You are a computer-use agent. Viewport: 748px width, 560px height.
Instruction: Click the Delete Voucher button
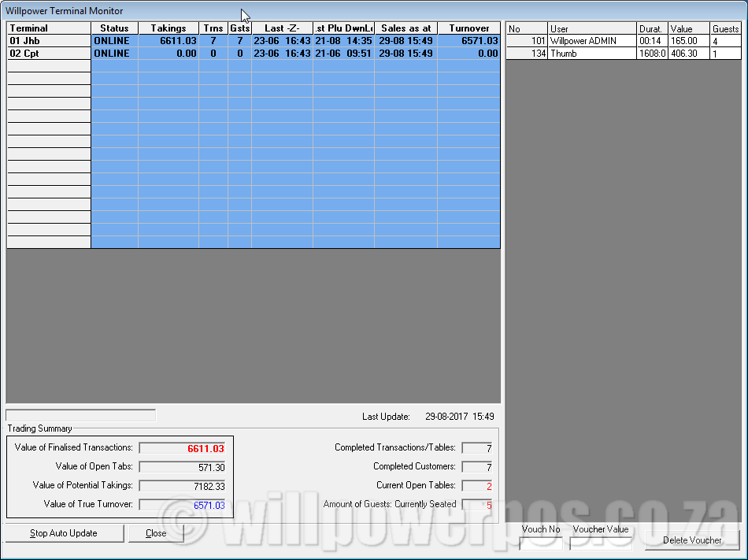[691, 540]
